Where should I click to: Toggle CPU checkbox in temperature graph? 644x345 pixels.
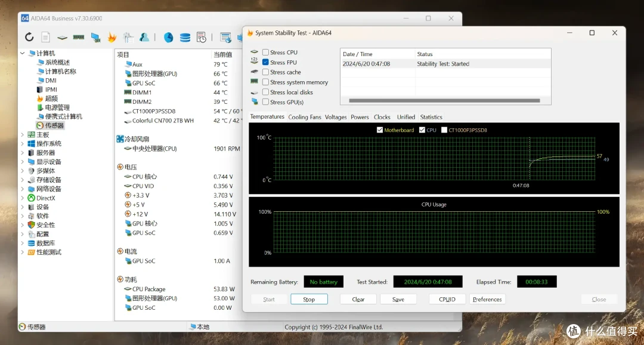click(x=422, y=130)
